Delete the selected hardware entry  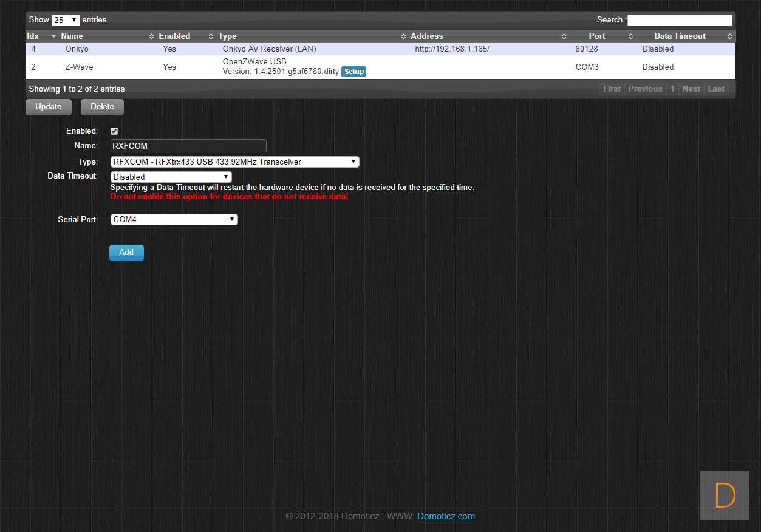pyautogui.click(x=102, y=107)
